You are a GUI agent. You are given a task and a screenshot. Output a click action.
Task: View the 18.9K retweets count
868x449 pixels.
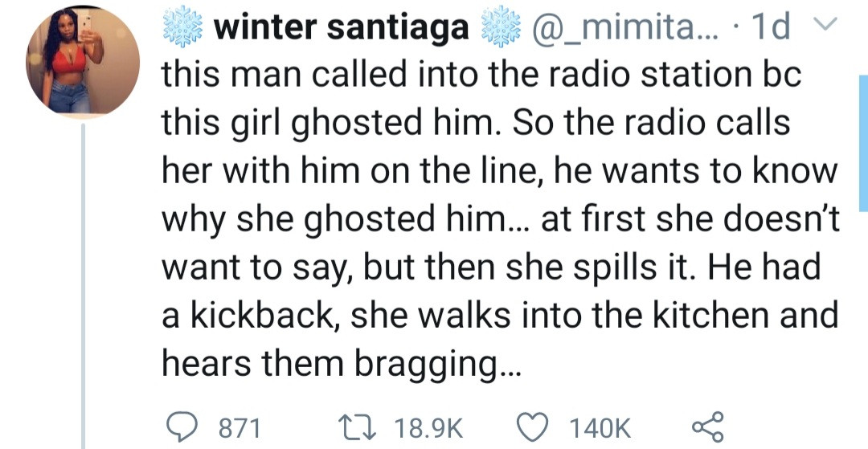click(428, 427)
